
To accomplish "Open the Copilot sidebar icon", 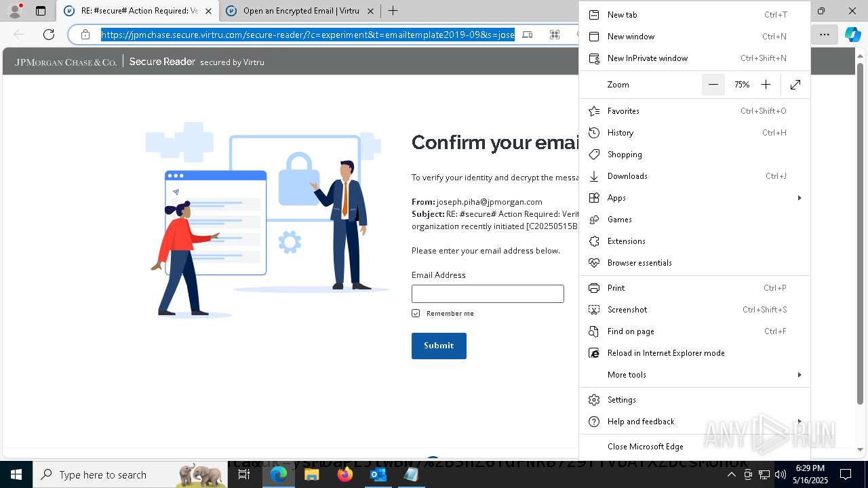I will tap(853, 35).
